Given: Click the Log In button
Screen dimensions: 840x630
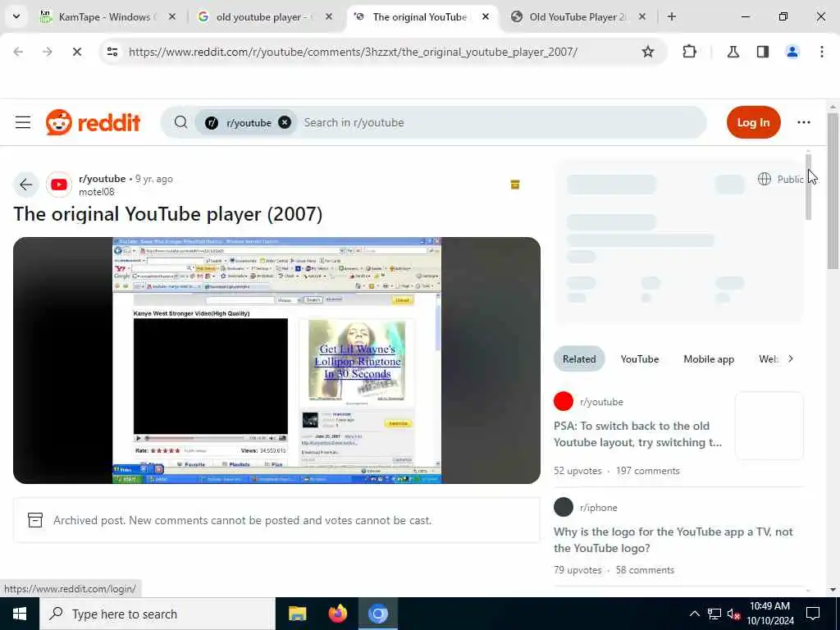Looking at the screenshot, I should [753, 123].
